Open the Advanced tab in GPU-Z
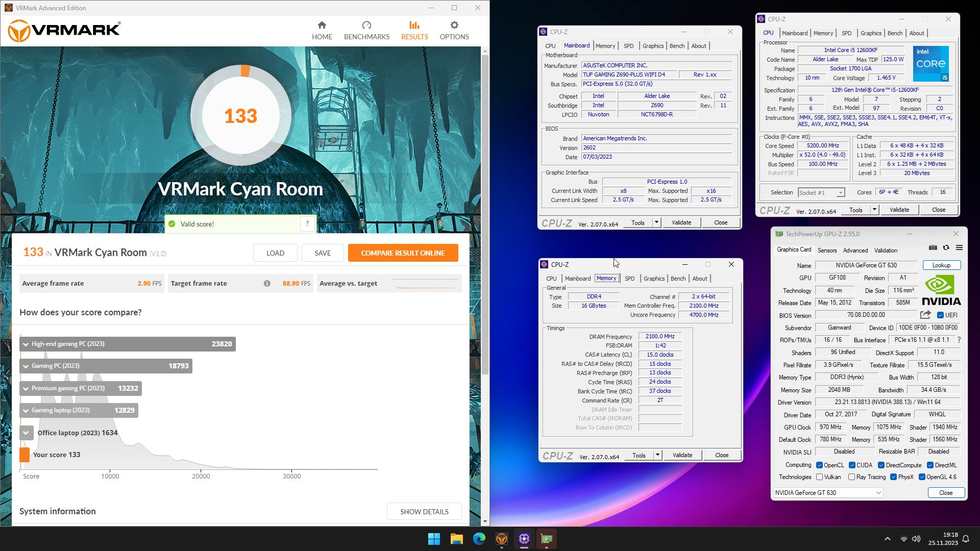The width and height of the screenshot is (980, 551). coord(855,251)
